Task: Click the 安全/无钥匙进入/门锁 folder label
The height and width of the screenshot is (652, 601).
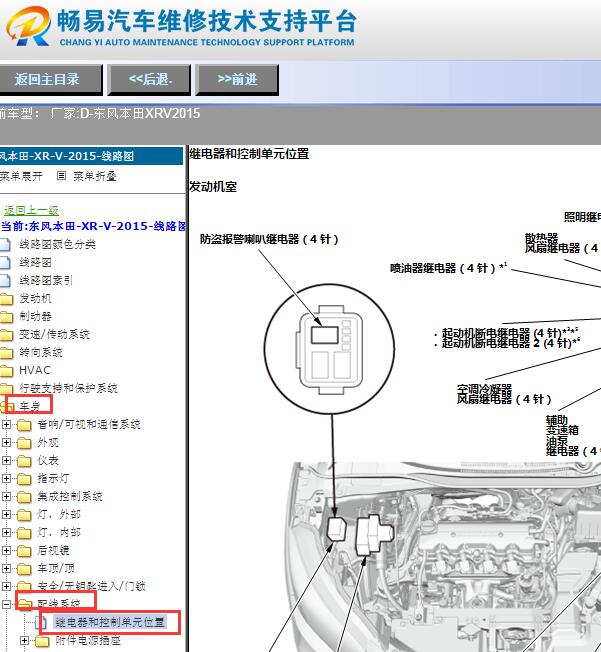Action: (92, 586)
